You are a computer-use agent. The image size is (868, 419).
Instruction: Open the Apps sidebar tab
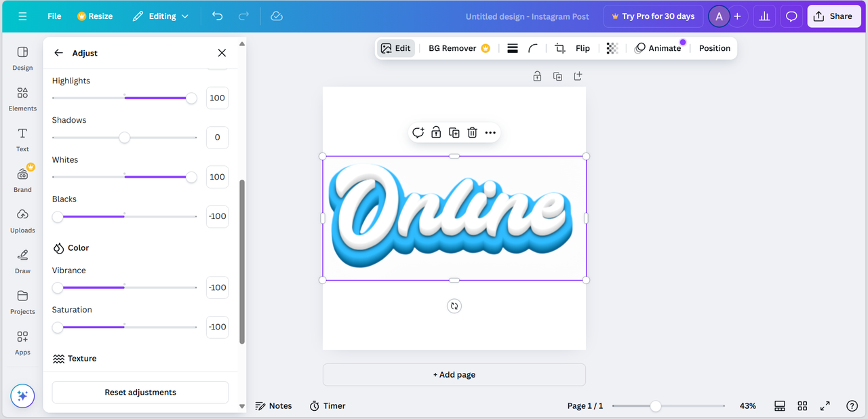tap(22, 343)
